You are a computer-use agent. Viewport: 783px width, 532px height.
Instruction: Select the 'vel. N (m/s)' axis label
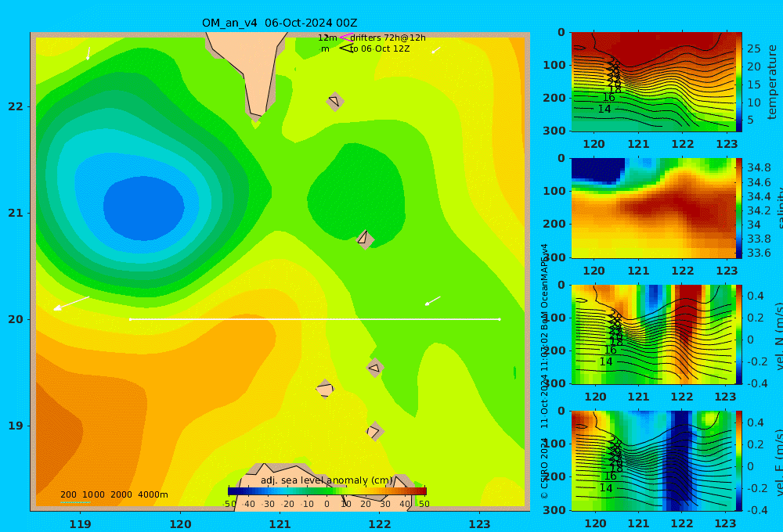[778, 336]
